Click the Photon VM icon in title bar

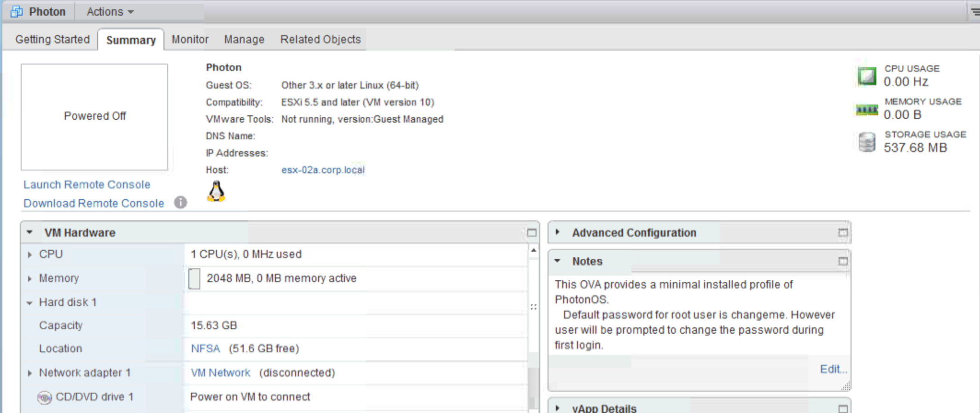(17, 12)
